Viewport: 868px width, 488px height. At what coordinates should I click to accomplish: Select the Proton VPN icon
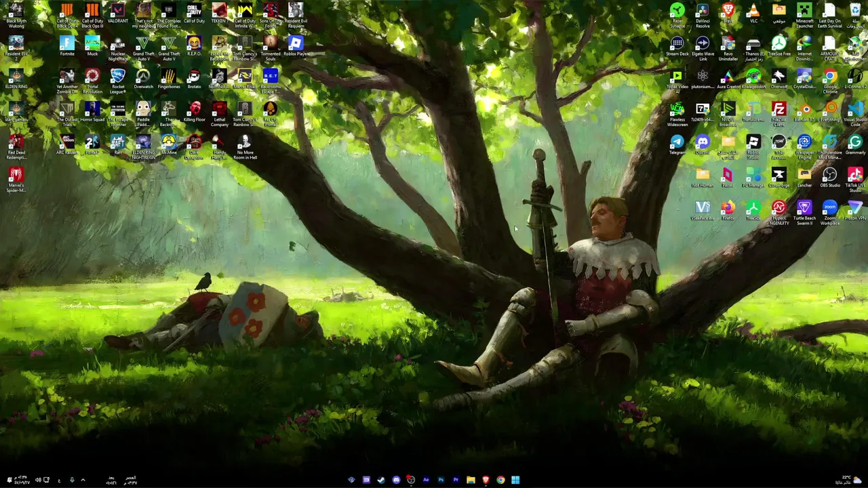[x=855, y=211]
